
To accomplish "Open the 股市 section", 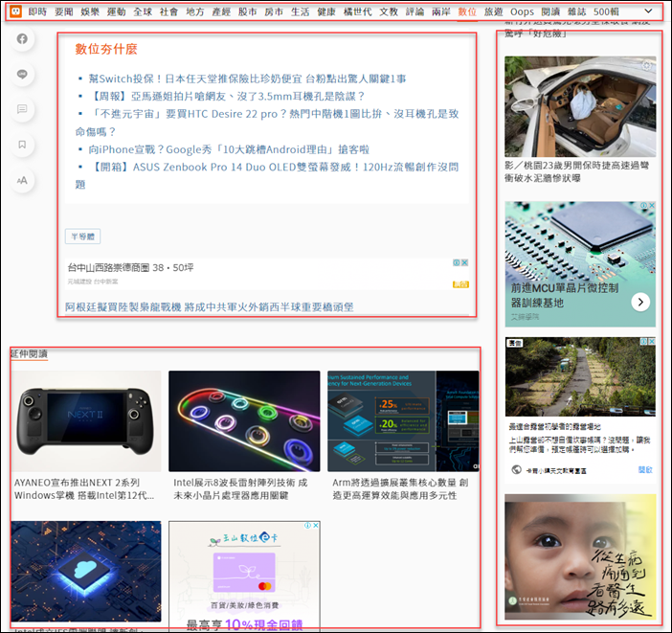I will (x=248, y=11).
